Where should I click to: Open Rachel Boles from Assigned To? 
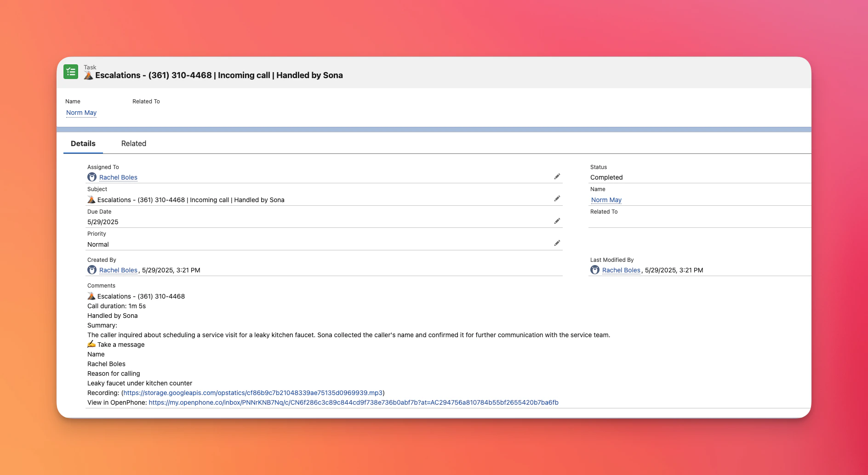click(x=118, y=177)
